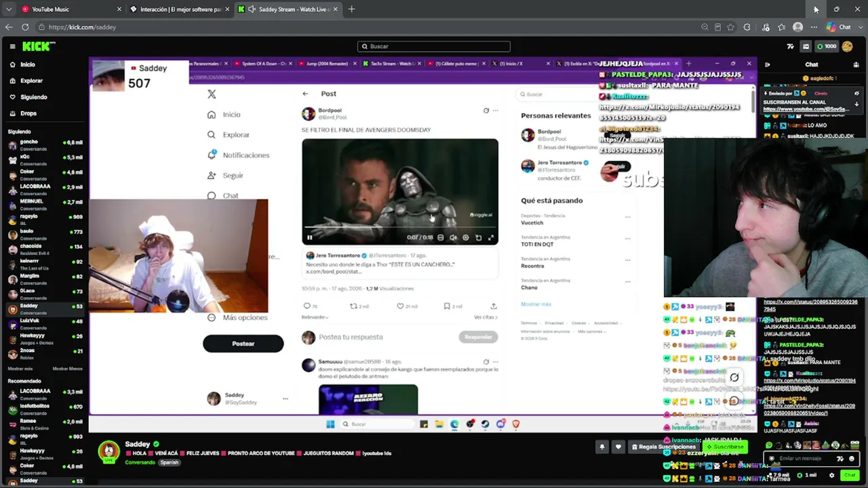Open the Kick hamburger sidebar menu
This screenshot has width=868, height=488.
[12, 46]
